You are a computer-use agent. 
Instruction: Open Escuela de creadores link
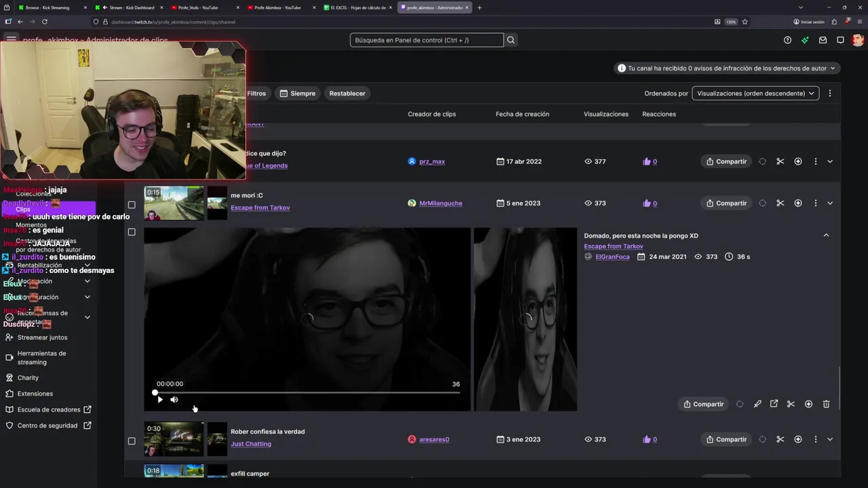49,409
